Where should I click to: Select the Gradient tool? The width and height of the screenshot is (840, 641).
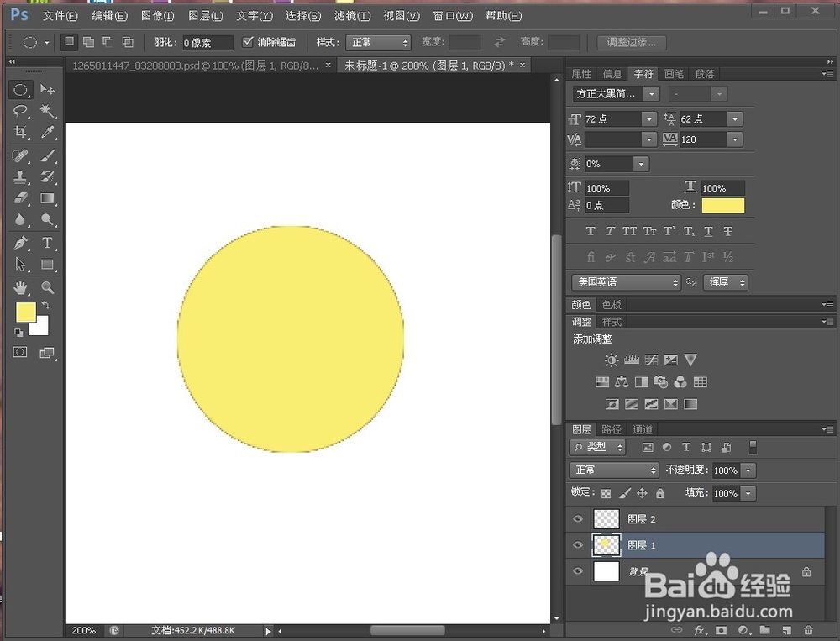click(47, 198)
